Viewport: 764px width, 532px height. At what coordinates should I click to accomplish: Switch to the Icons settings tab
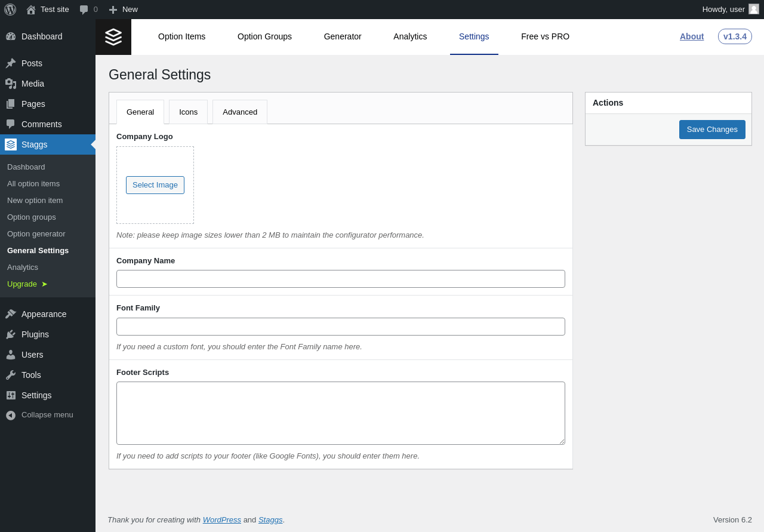click(188, 112)
